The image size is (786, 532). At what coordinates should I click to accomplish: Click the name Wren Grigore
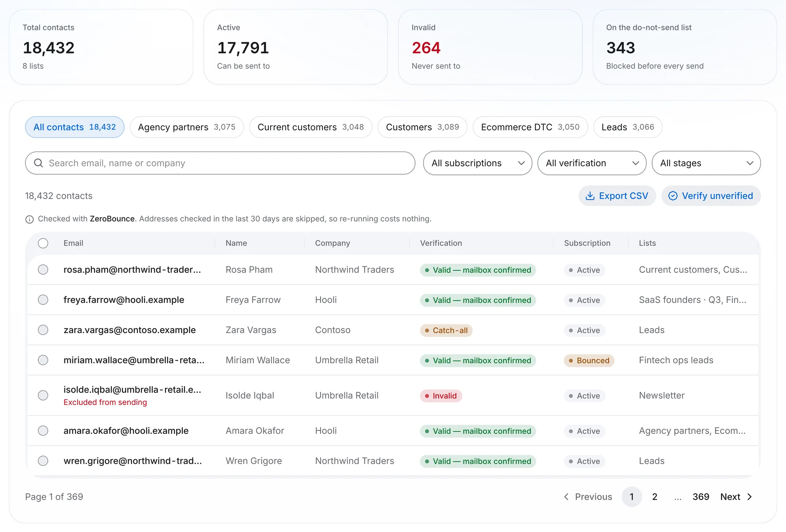point(254,461)
